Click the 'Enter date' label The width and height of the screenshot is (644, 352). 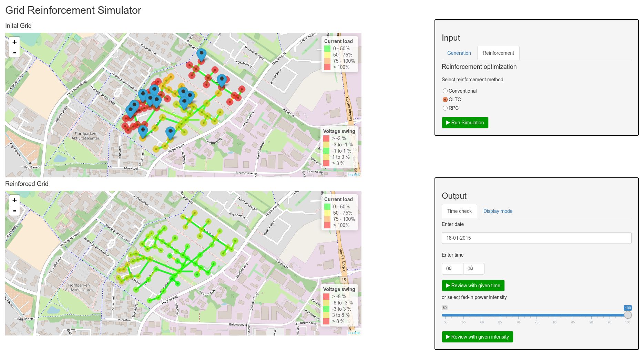[x=453, y=224]
